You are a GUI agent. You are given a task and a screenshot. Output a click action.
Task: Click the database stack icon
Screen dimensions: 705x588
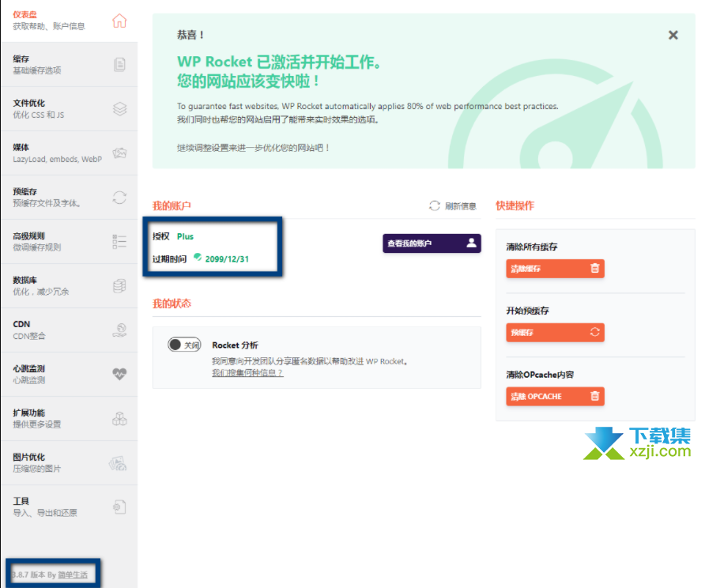click(x=119, y=286)
